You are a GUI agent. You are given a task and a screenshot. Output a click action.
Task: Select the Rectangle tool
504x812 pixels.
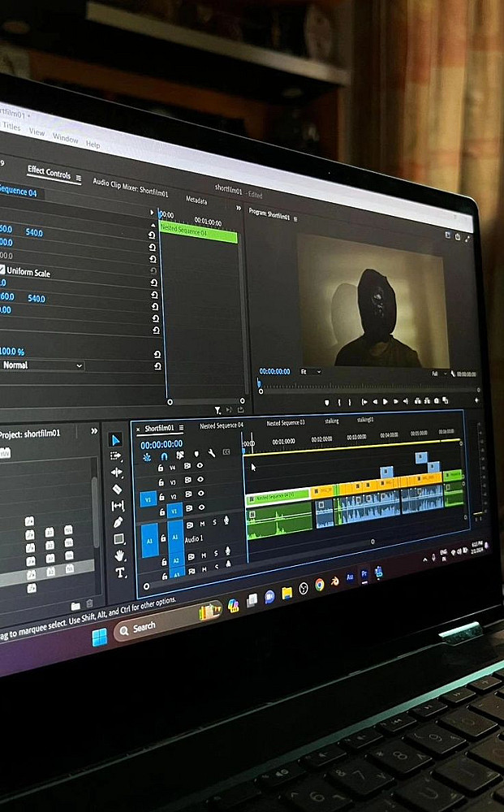(119, 539)
